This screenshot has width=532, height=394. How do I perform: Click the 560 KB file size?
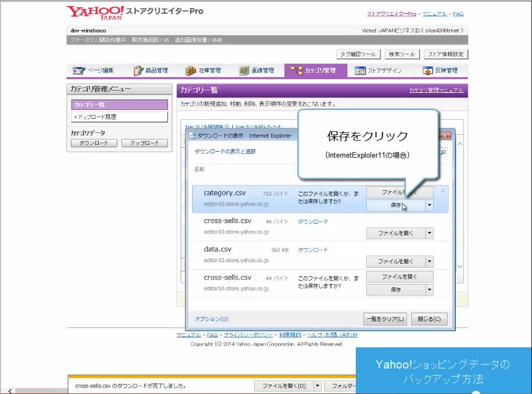click(x=280, y=250)
